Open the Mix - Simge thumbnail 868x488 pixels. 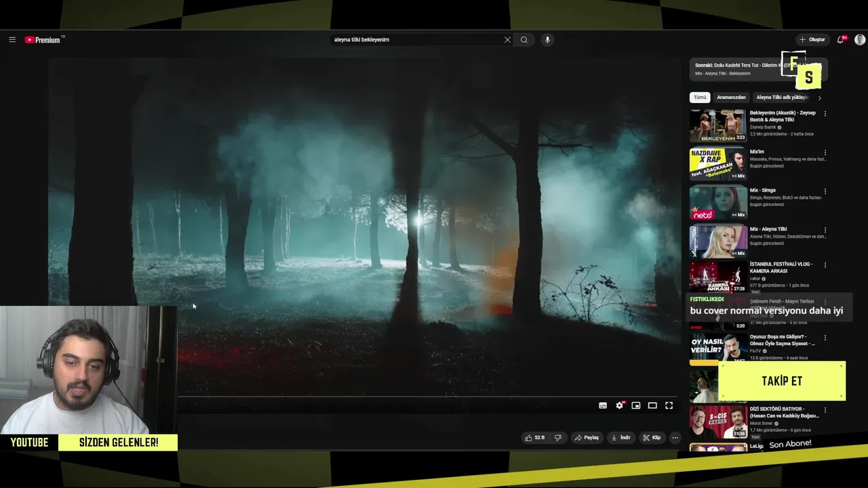tap(717, 203)
